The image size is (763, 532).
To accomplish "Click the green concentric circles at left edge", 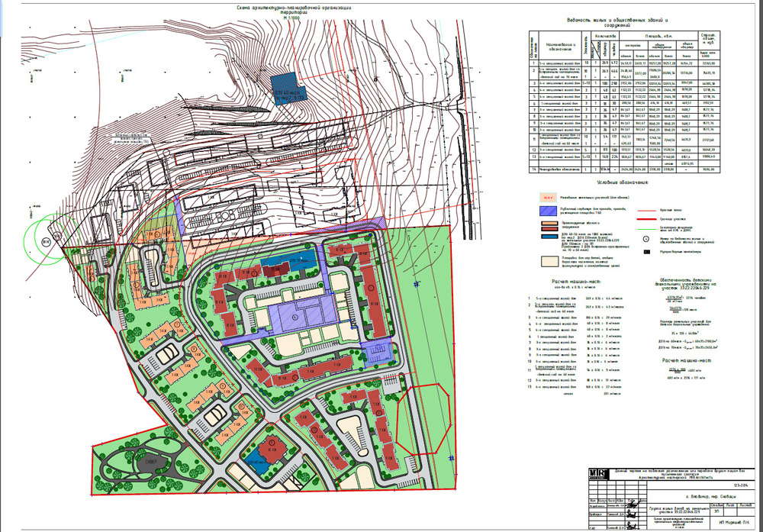I will pos(43,242).
